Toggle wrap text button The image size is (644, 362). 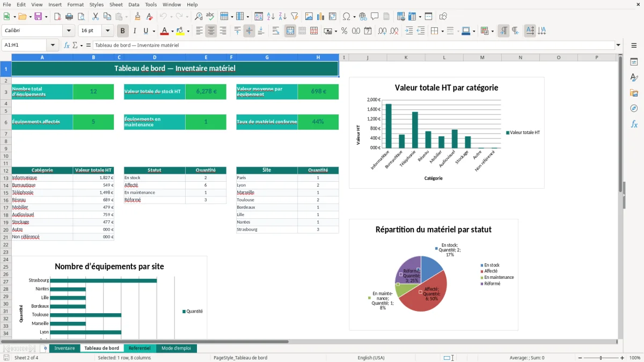(x=276, y=31)
